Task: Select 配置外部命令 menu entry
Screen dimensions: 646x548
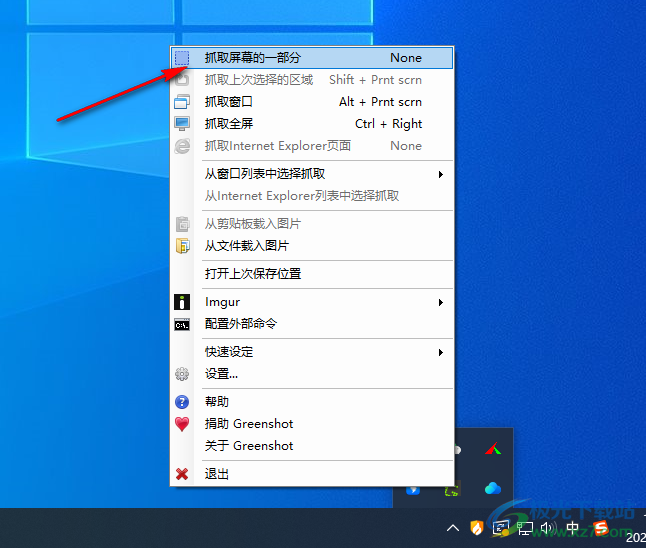Action: pos(312,324)
